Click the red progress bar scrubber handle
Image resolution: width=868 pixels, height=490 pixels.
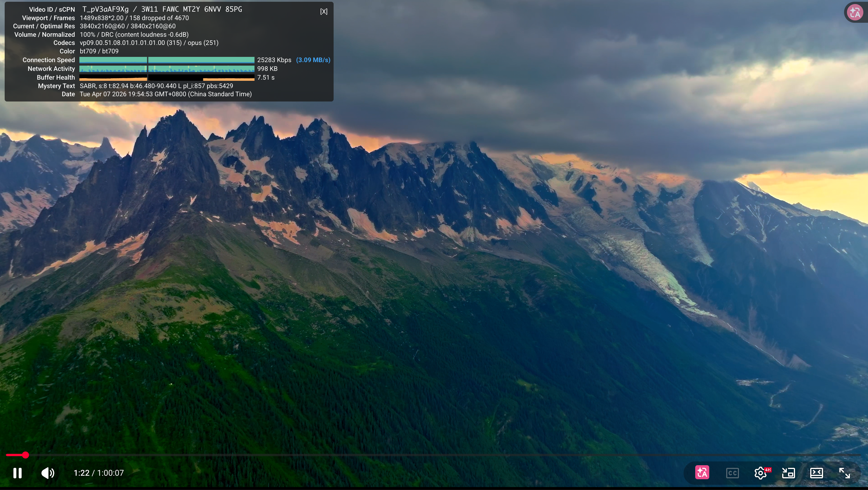[x=26, y=455]
